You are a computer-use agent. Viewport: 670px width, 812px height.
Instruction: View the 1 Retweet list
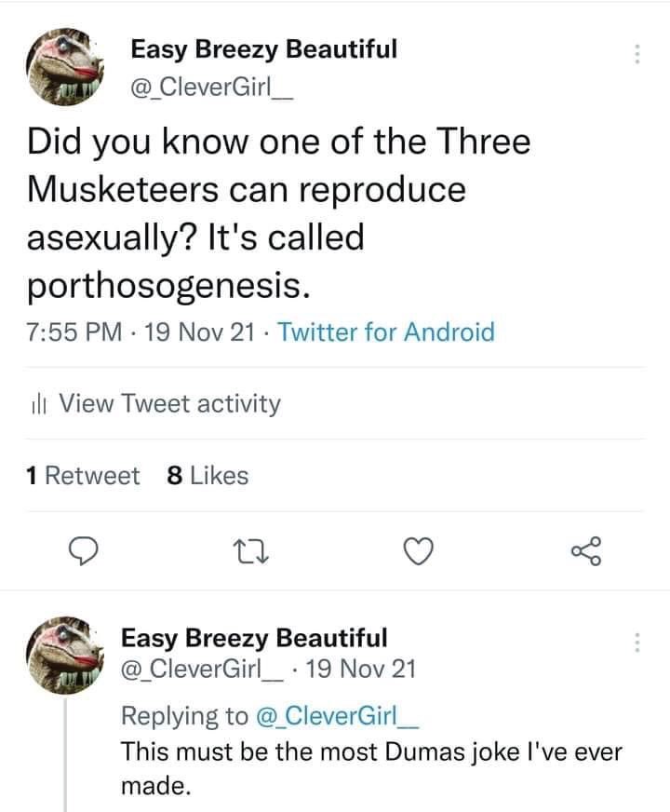click(x=84, y=476)
